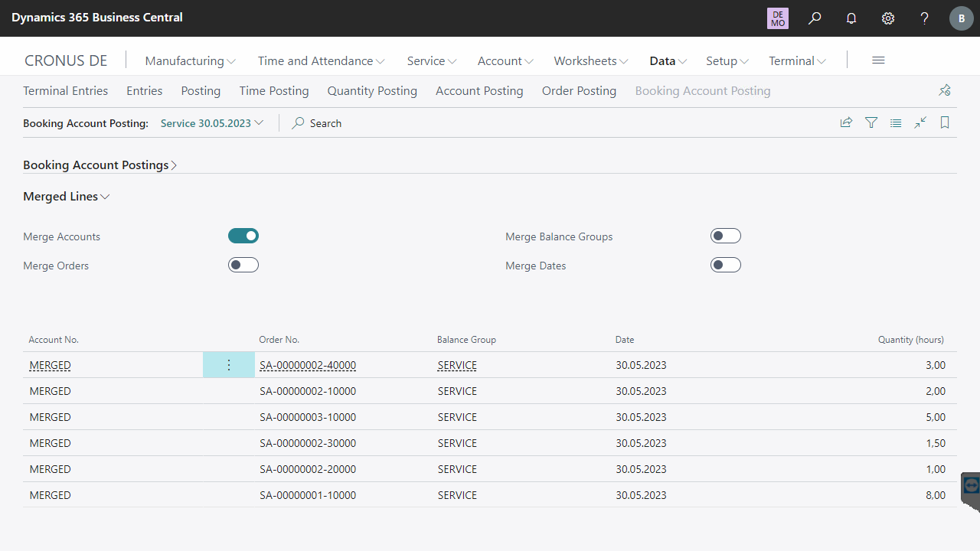980x551 pixels.
Task: Click the 1,50 quantity value
Action: point(936,443)
